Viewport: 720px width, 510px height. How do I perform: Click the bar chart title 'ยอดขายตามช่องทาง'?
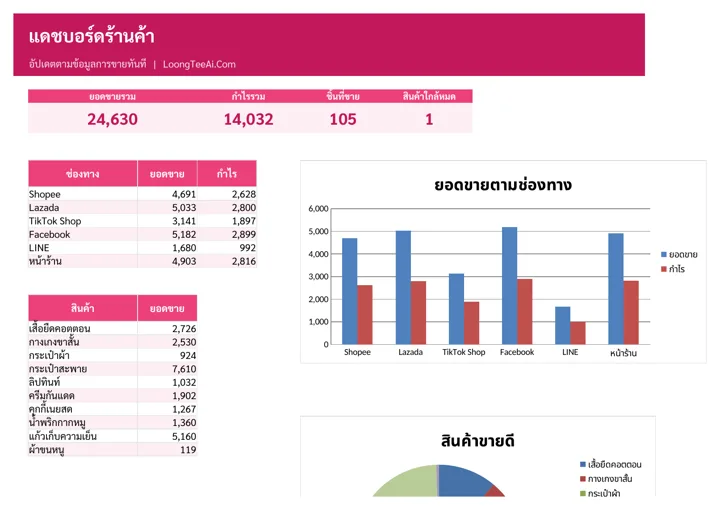coord(503,185)
